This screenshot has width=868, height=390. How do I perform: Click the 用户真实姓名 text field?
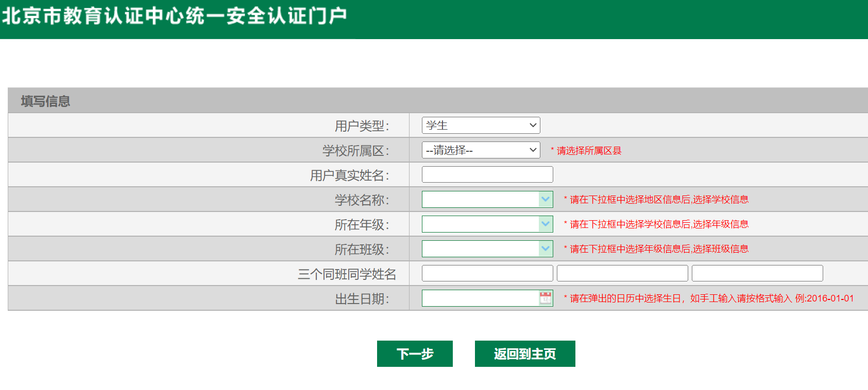[487, 174]
